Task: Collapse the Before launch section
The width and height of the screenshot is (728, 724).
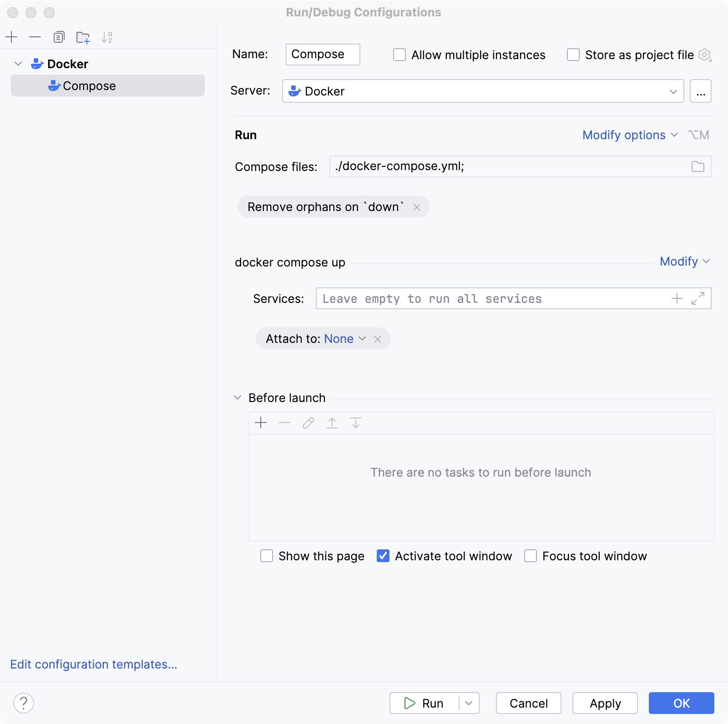Action: [x=237, y=397]
